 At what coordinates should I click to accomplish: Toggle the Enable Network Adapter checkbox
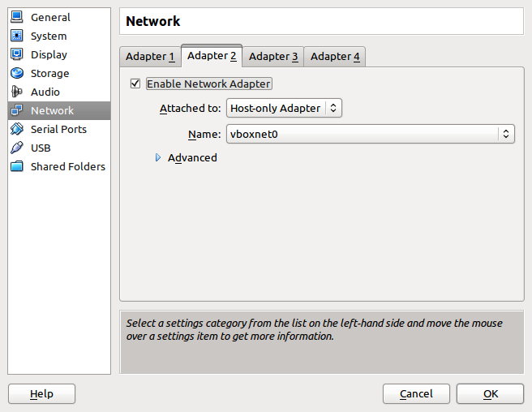point(135,84)
